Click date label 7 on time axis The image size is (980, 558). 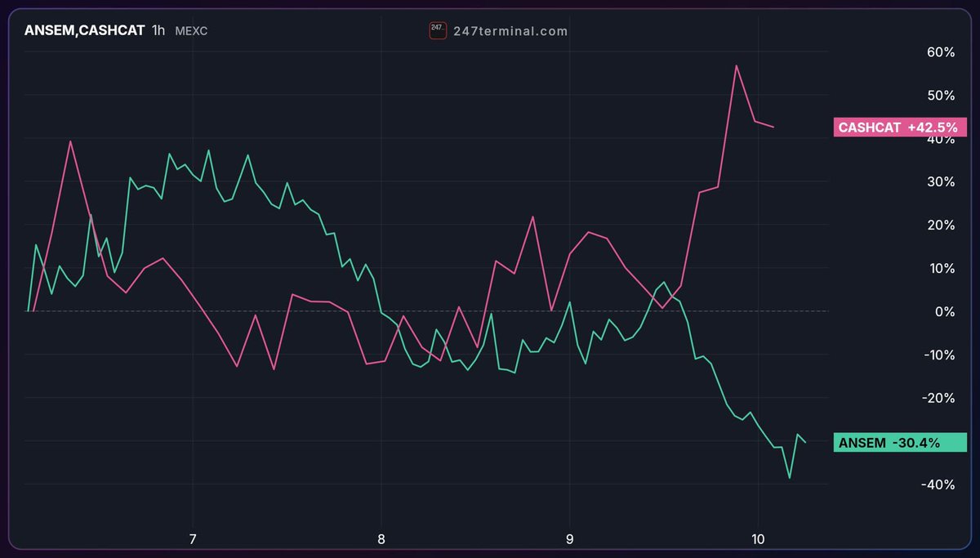(x=193, y=539)
